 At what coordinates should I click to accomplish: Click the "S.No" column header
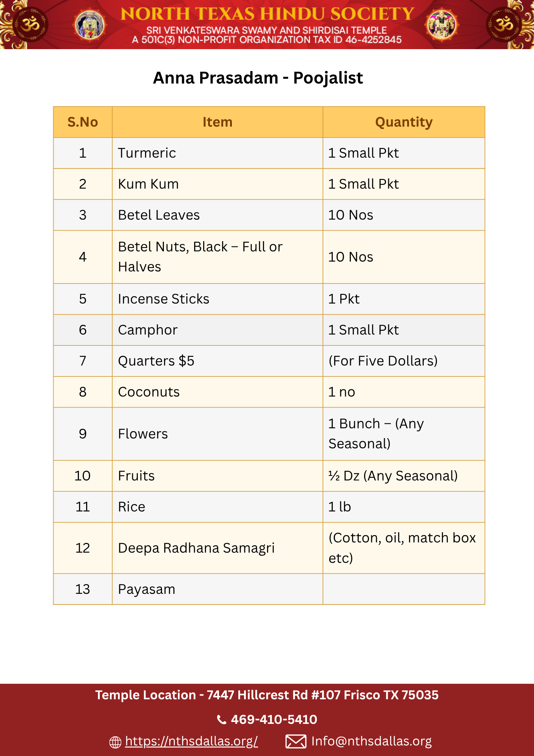[83, 122]
